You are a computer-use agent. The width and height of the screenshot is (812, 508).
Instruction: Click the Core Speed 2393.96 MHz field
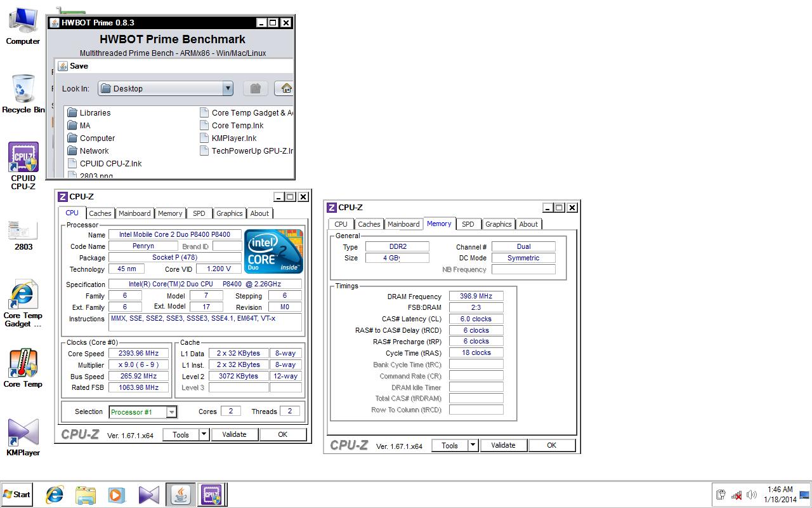click(x=139, y=354)
